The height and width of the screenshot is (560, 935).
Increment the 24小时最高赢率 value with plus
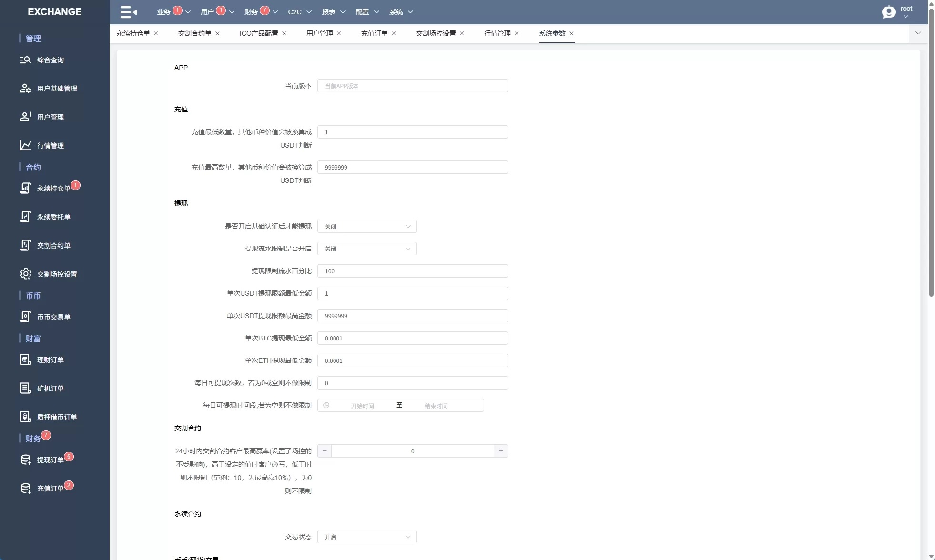(x=501, y=451)
